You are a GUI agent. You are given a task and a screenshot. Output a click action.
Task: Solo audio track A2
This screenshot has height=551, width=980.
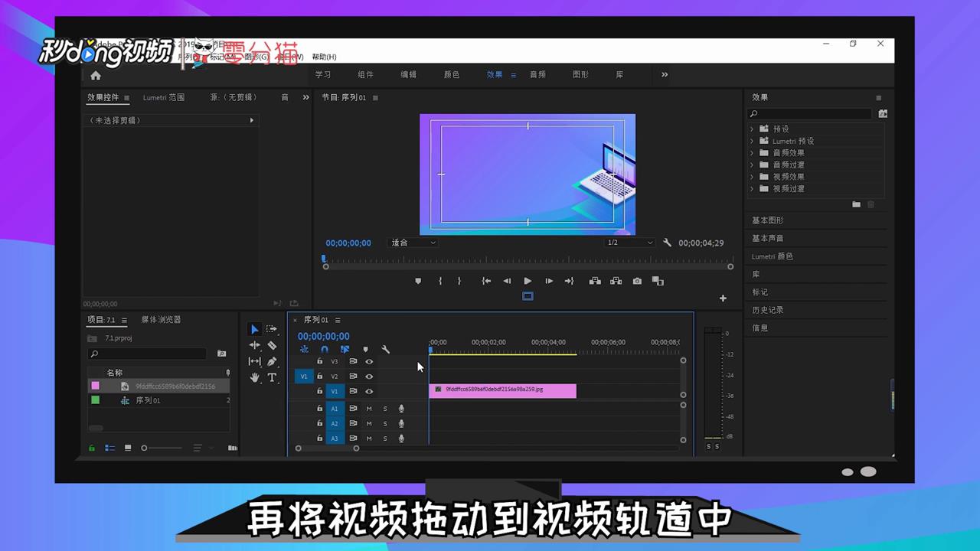click(385, 423)
